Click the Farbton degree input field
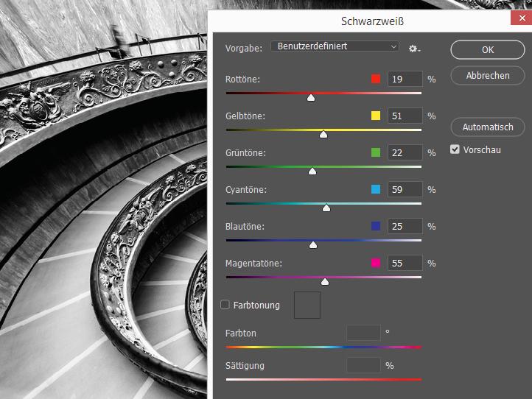The width and height of the screenshot is (532, 399). 363,333
